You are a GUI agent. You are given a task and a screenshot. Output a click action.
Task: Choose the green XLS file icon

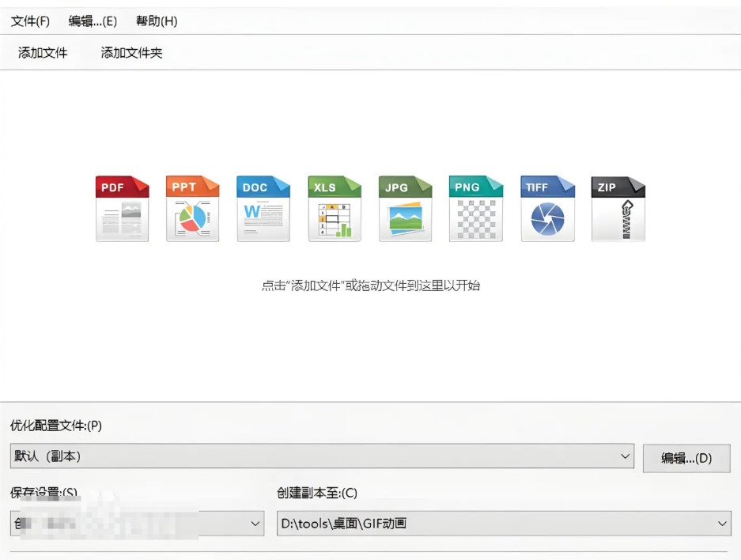point(335,208)
